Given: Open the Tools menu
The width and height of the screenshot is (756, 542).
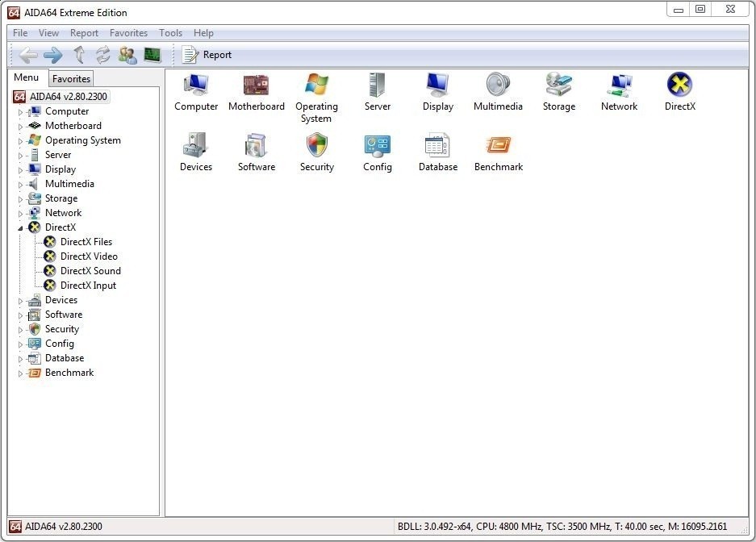Looking at the screenshot, I should 171,33.
